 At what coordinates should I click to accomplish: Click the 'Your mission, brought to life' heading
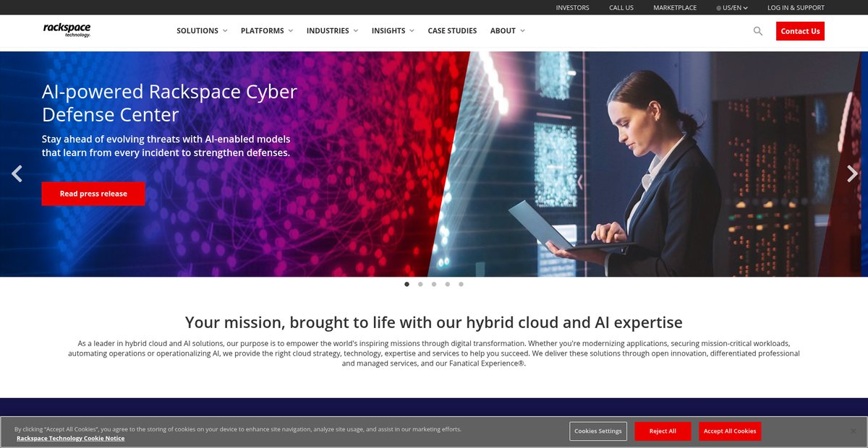[434, 322]
